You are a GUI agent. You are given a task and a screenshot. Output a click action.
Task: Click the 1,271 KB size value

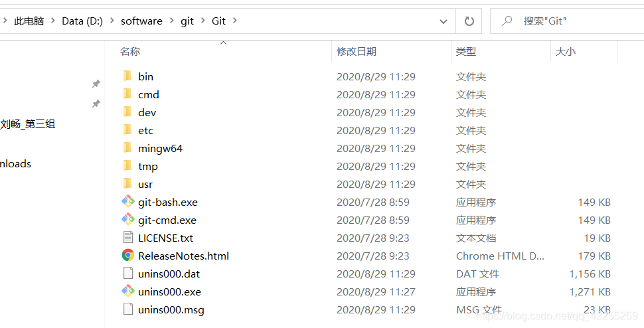point(590,292)
